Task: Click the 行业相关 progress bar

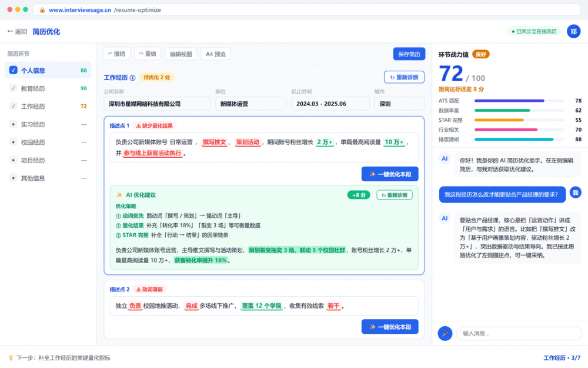Action: (x=519, y=130)
